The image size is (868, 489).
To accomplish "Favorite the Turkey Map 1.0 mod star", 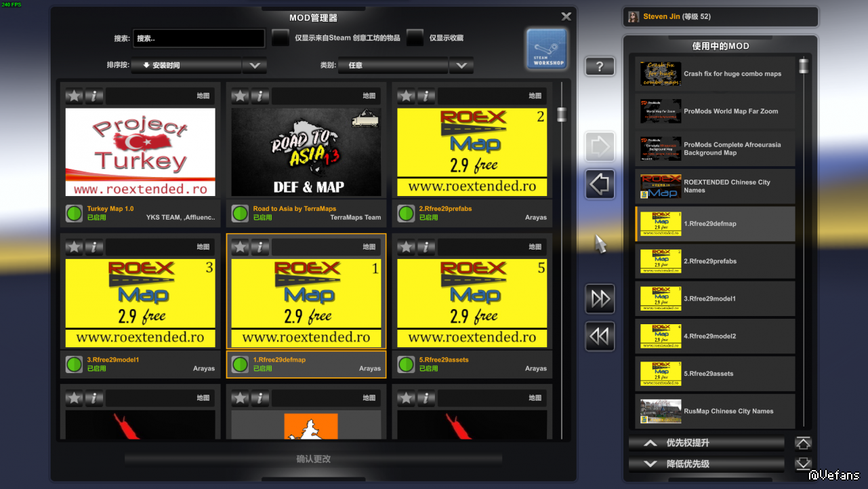I will coord(75,96).
